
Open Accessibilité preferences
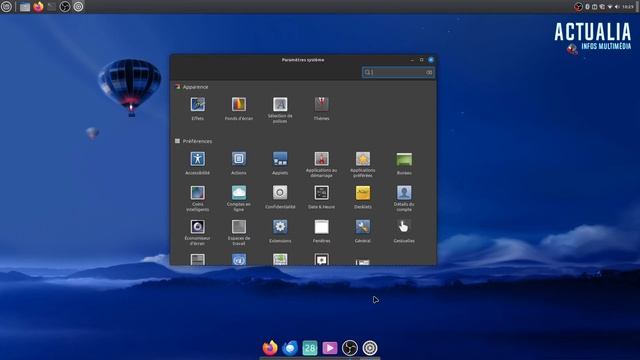(x=198, y=163)
